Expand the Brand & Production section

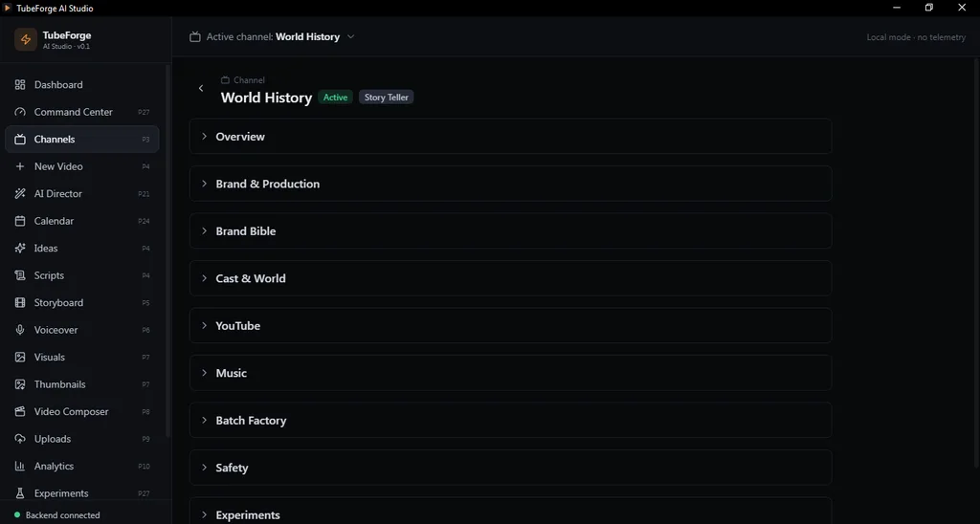[x=511, y=184]
